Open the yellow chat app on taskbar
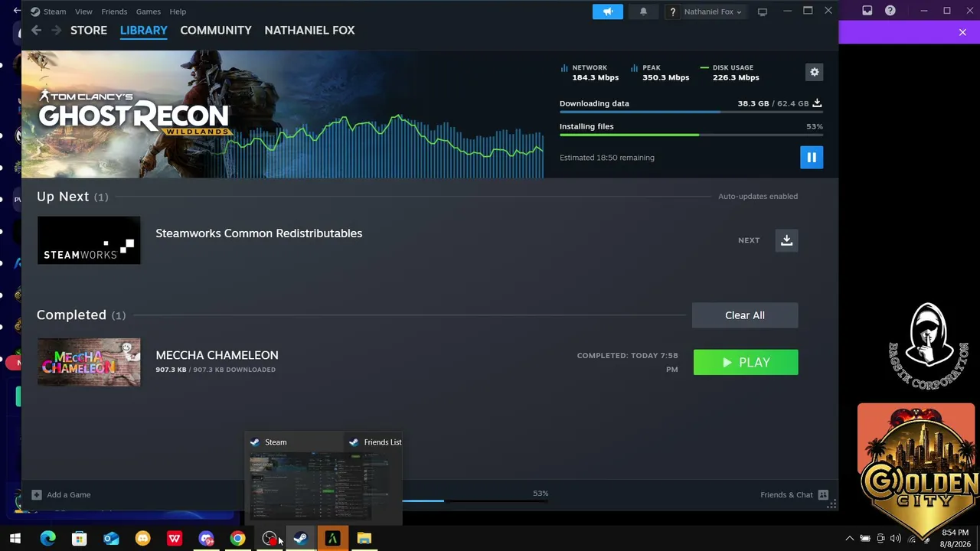 click(x=142, y=539)
